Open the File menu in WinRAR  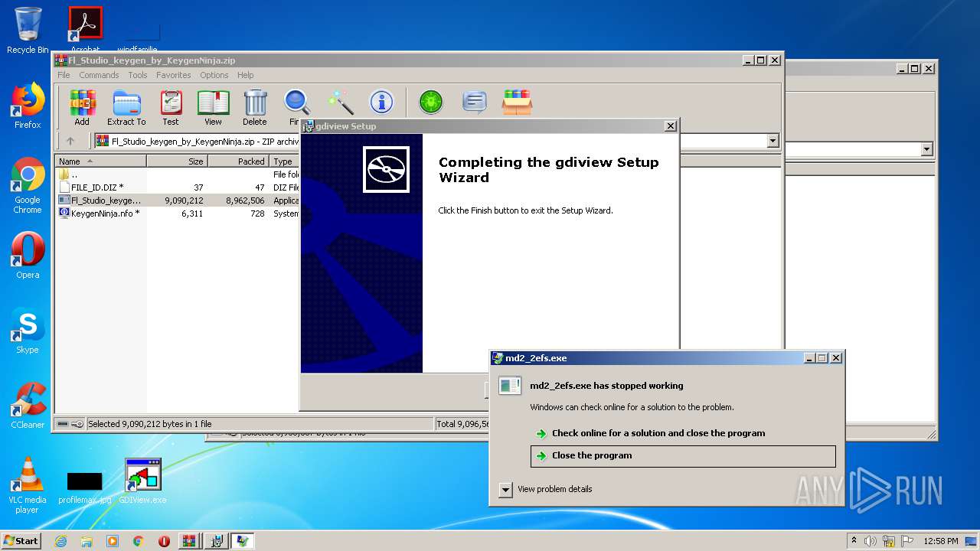point(64,75)
